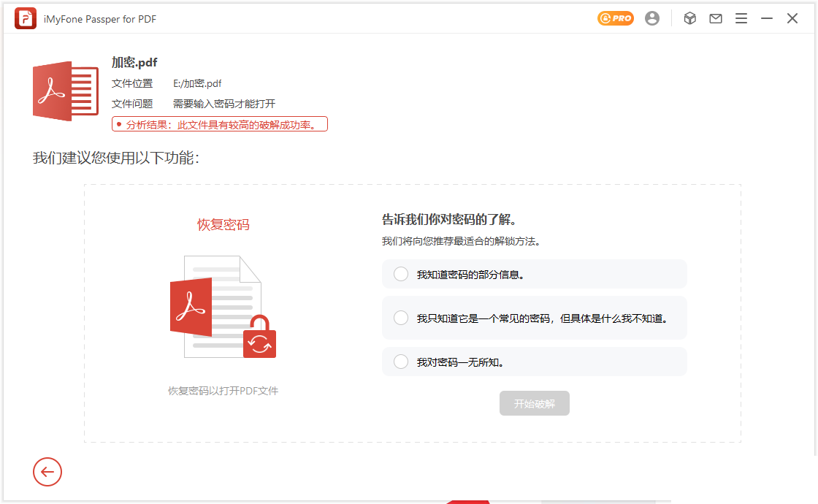The width and height of the screenshot is (818, 504).
Task: Click the PDF padlock illustration
Action: click(222, 307)
